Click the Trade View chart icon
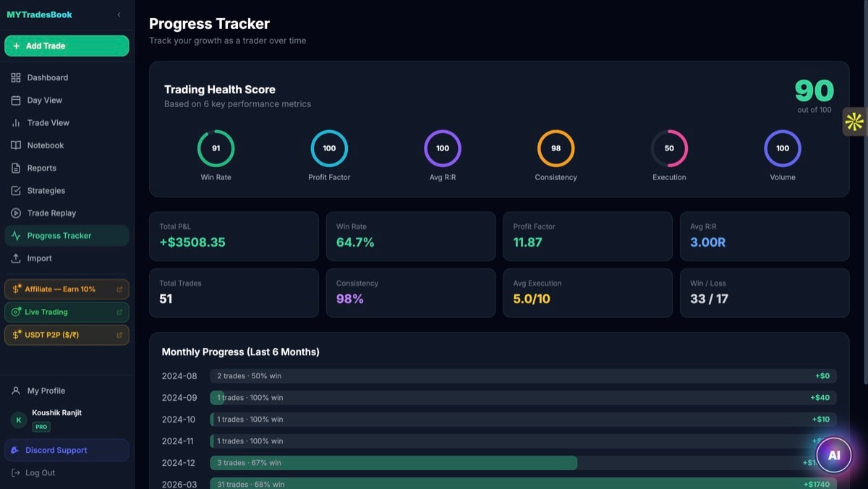868x489 pixels. pyautogui.click(x=16, y=122)
